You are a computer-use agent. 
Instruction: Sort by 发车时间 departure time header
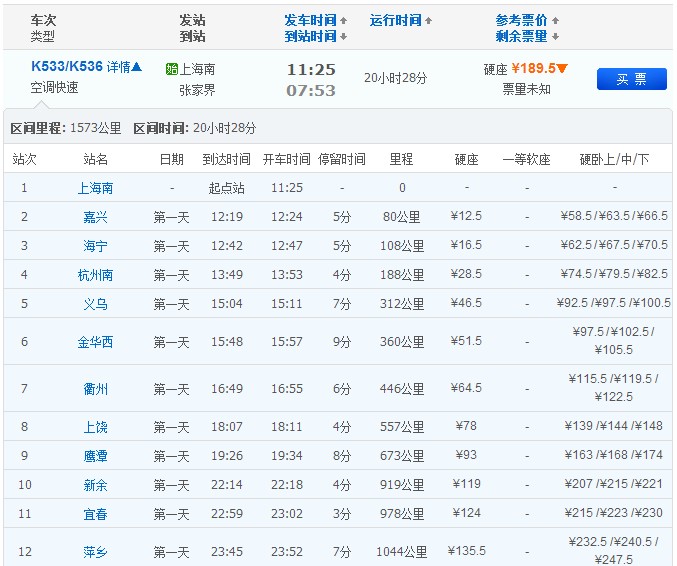click(x=316, y=20)
